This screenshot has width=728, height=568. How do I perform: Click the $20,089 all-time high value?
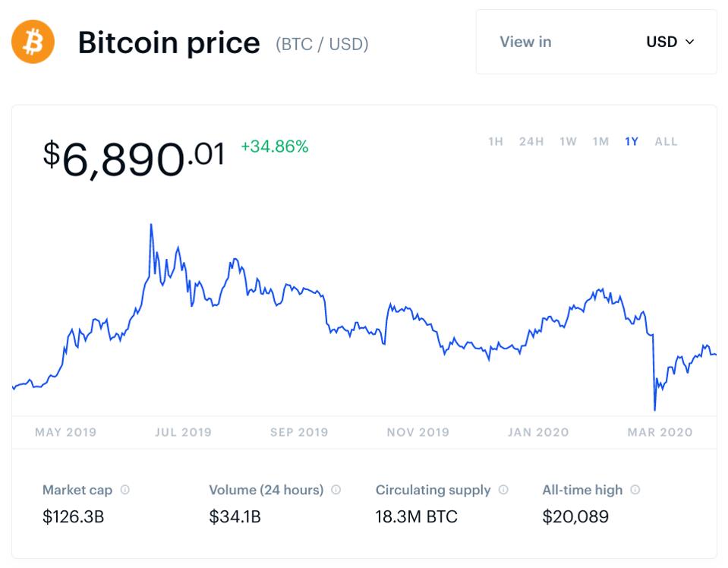tap(575, 517)
